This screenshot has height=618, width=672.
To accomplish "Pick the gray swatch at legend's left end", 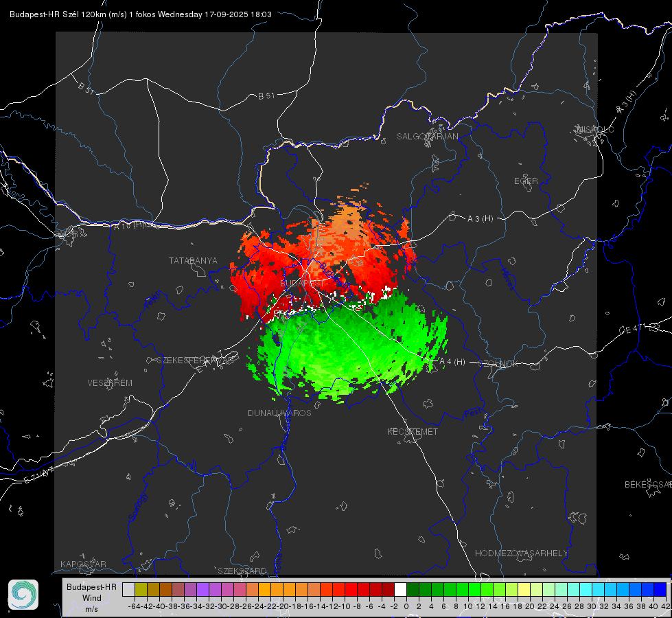I will [x=128, y=590].
